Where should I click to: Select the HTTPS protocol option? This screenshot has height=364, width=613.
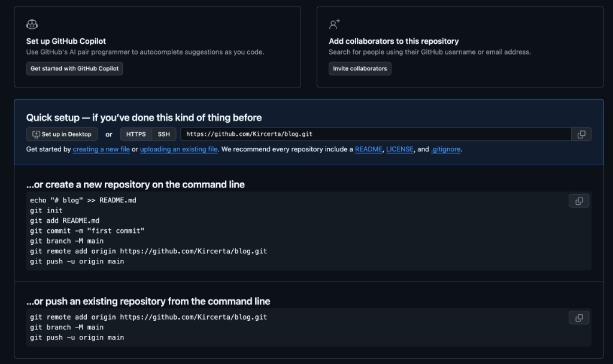(x=136, y=134)
